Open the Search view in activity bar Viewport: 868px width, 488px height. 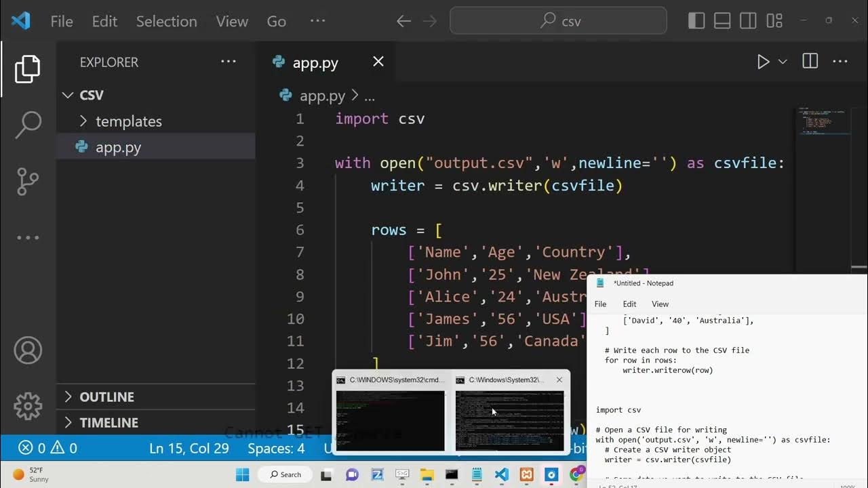(x=28, y=125)
